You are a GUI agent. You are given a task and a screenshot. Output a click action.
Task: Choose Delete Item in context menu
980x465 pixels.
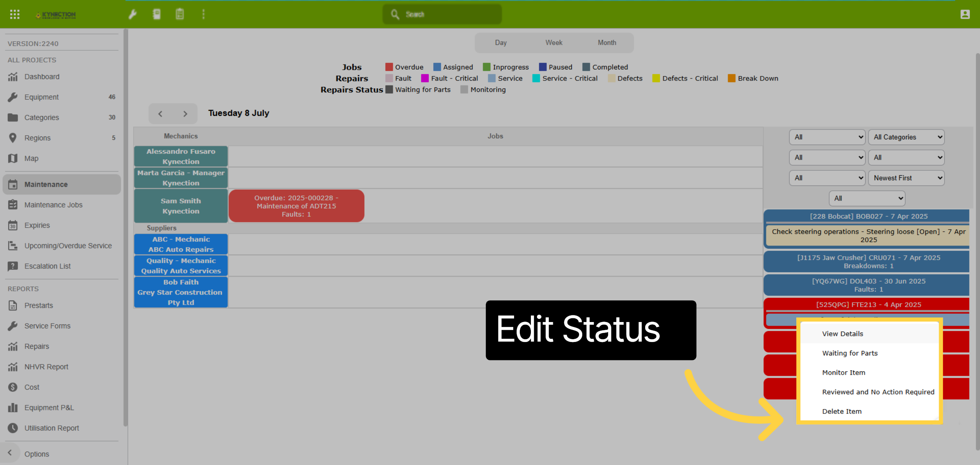(869, 411)
